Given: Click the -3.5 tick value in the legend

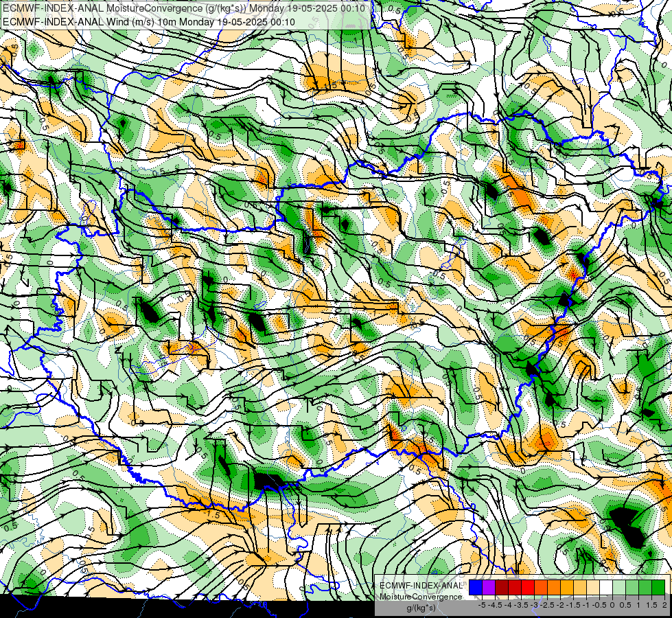Looking at the screenshot, I should click(x=521, y=605).
